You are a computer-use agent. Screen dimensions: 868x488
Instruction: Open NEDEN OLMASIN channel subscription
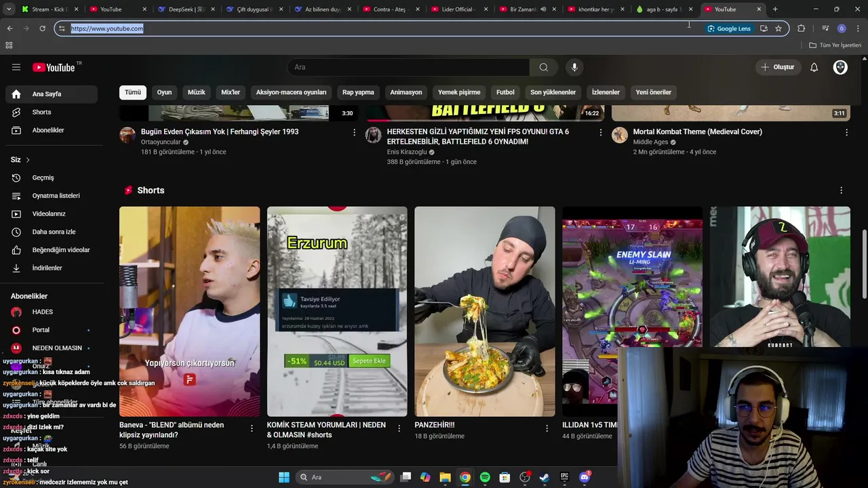click(x=52, y=348)
